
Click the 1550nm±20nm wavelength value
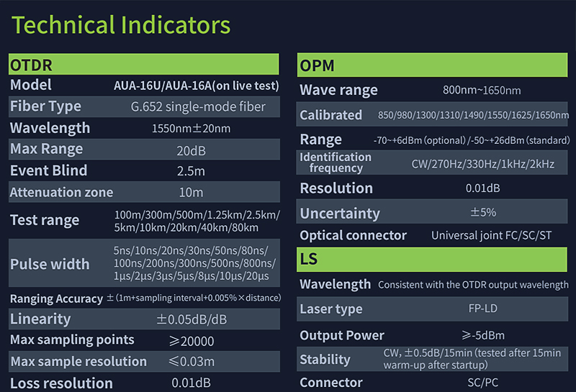coord(191,129)
